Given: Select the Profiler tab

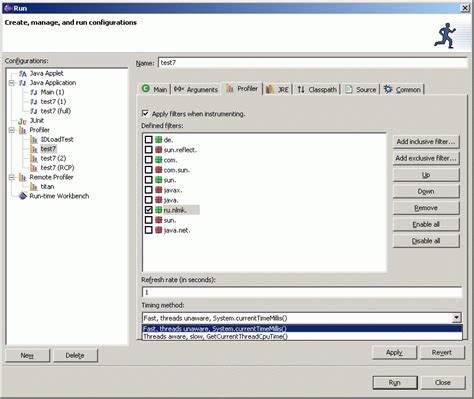Looking at the screenshot, I should coord(242,89).
